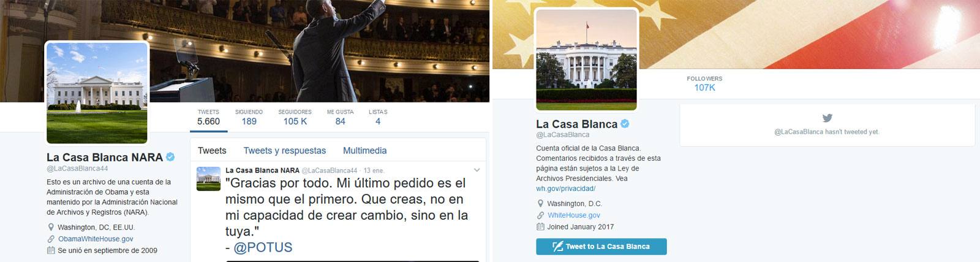The image size is (980, 262).
Task: Open the White House garden profile photo
Action: pyautogui.click(x=586, y=60)
